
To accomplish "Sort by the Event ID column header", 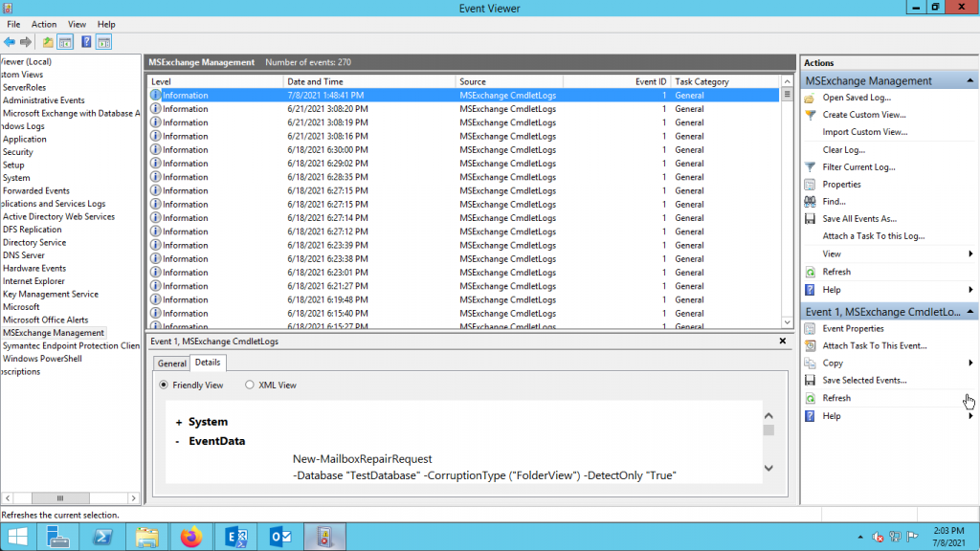I will tap(616, 82).
